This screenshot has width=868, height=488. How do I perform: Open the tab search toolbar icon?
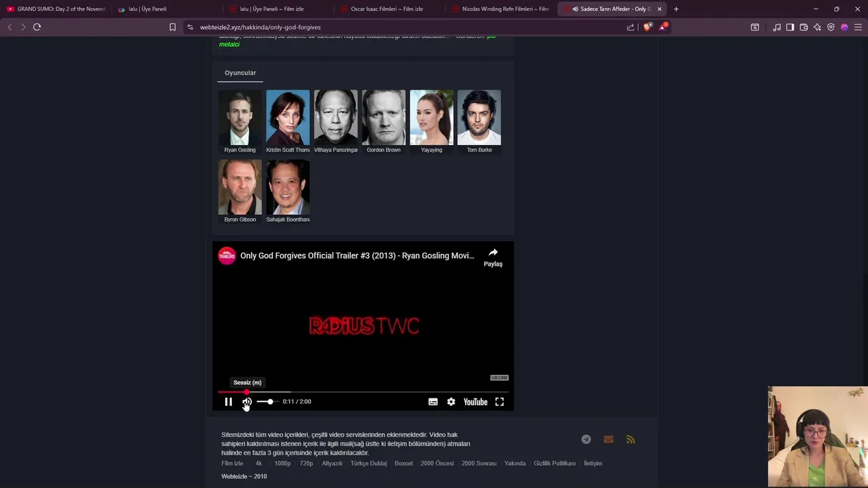[x=755, y=27]
